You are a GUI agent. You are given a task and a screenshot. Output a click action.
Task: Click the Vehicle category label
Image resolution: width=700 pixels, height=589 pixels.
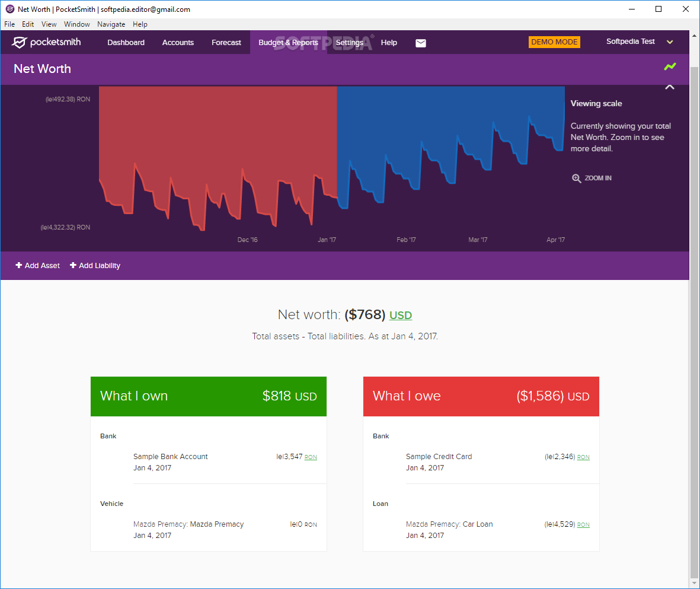(x=111, y=504)
